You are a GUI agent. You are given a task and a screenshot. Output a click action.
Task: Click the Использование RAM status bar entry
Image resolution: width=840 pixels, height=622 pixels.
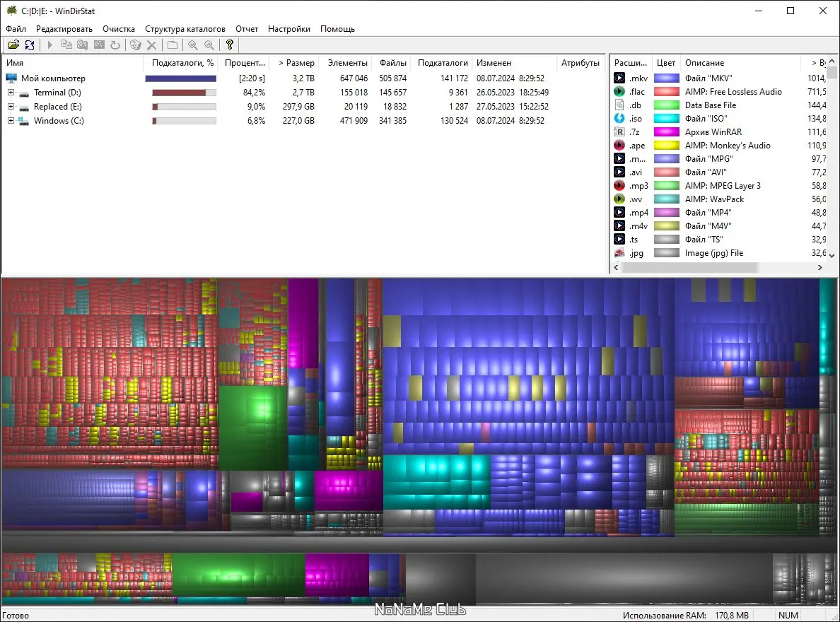686,615
